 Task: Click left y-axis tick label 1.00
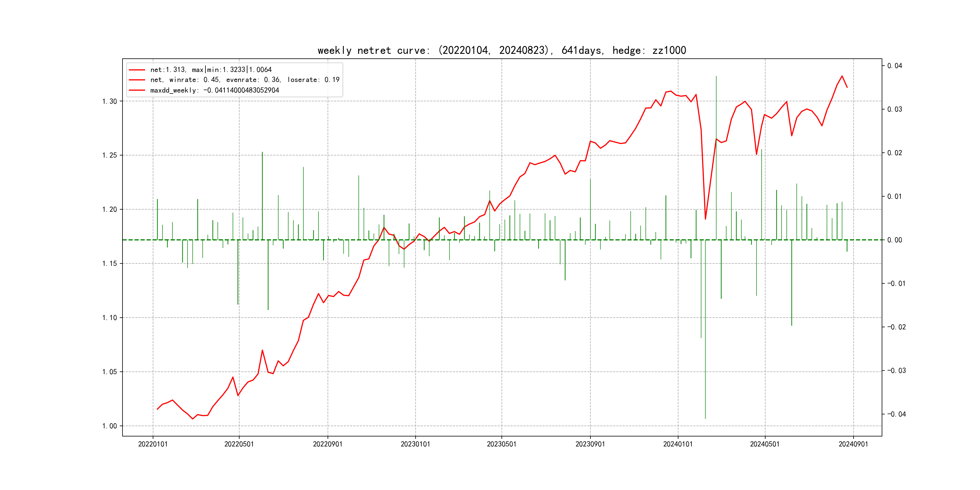[x=109, y=426]
